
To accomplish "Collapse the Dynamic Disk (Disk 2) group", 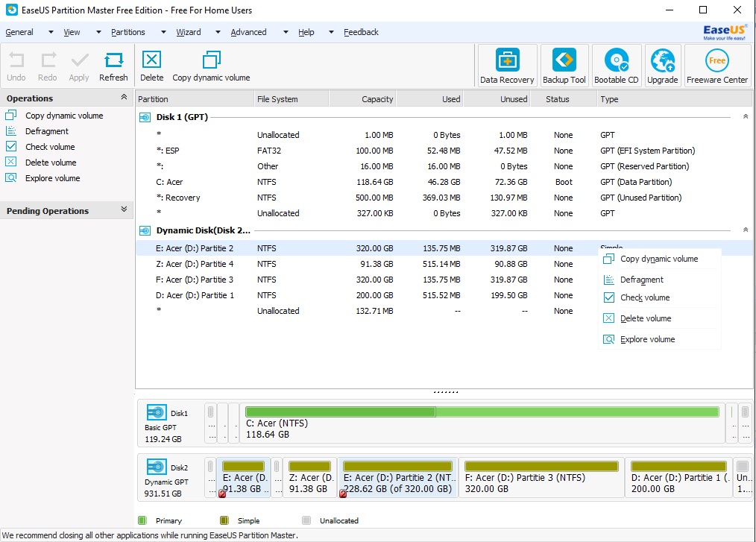I will [x=746, y=230].
